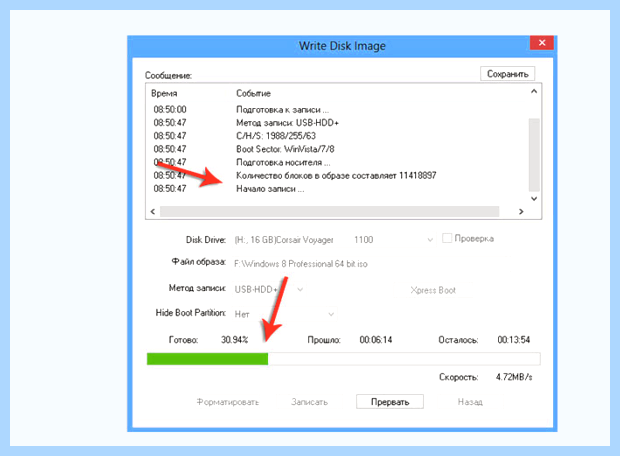Open the Hide Boot Partition dropdown

(x=331, y=314)
